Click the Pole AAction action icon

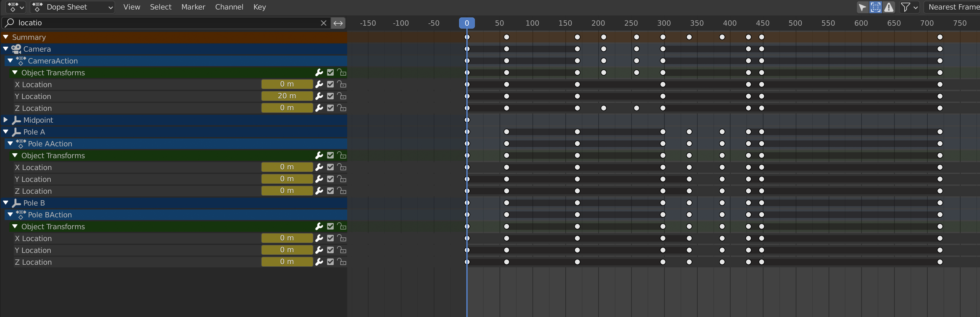tap(21, 144)
